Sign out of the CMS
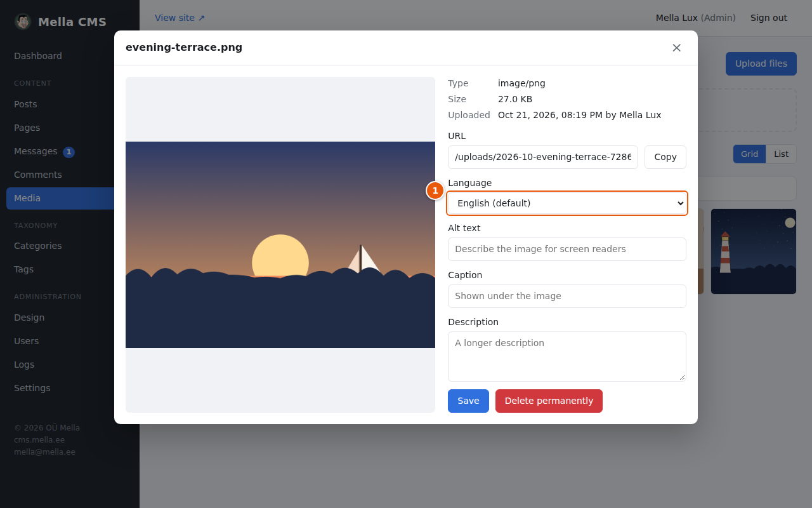 [769, 18]
